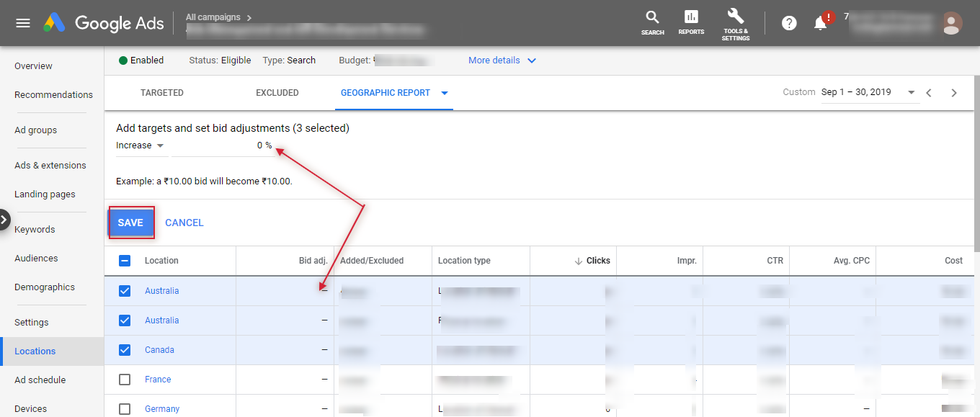
Task: Switch to the Targeted tab
Action: click(162, 93)
